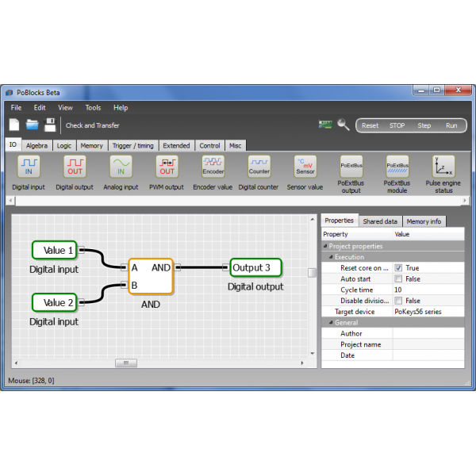Open the File menu
The height and width of the screenshot is (476, 476).
pos(16,107)
